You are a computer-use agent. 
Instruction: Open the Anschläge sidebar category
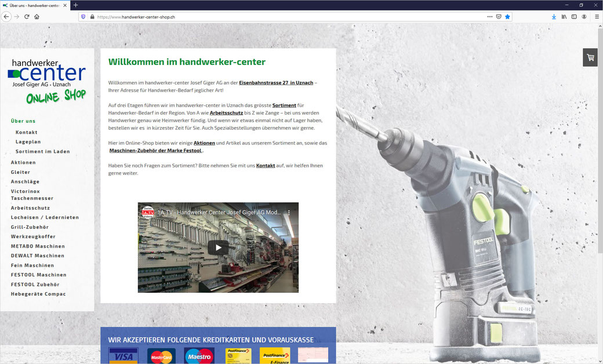25,182
